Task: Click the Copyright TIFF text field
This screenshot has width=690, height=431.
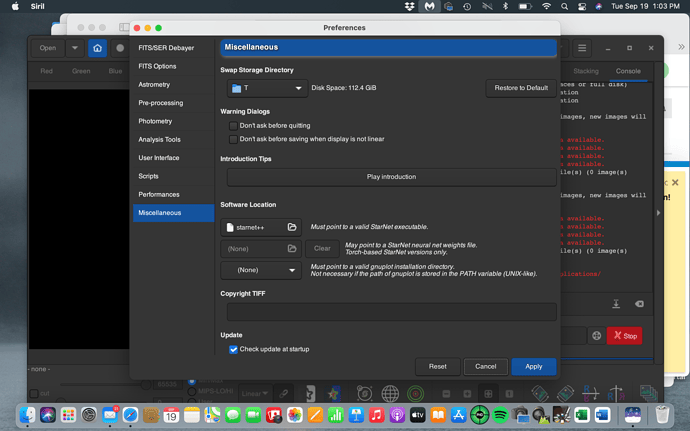Action: point(390,312)
